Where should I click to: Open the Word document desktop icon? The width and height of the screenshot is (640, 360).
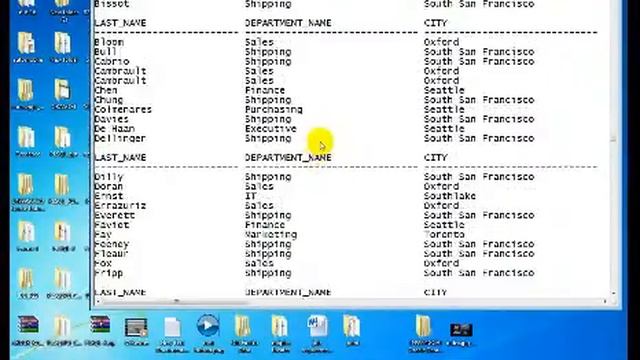pos(318,327)
